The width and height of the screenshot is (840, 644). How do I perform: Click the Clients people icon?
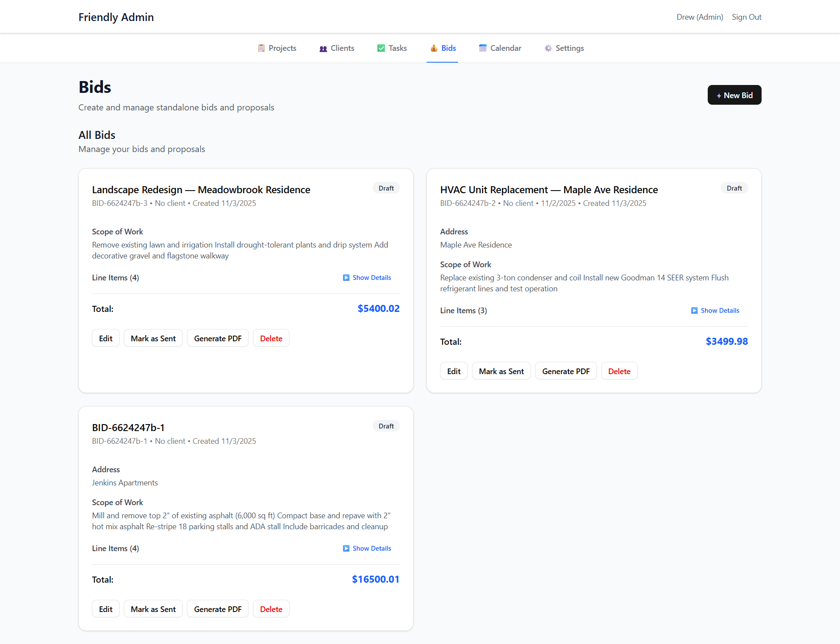click(x=323, y=49)
